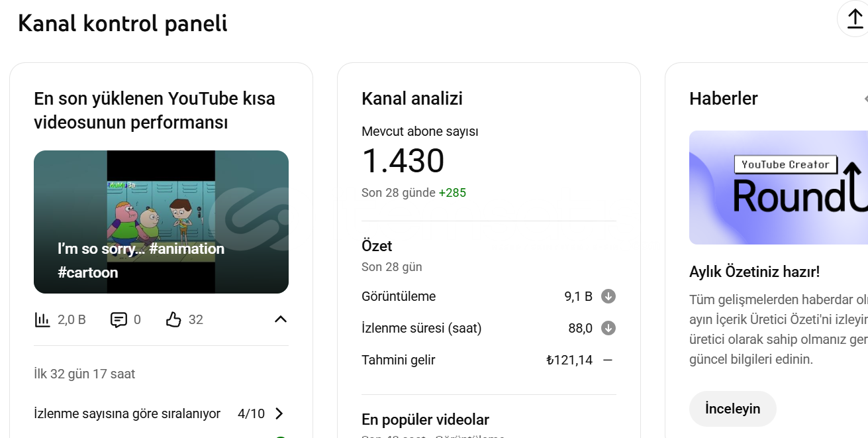Expand the İzlenme sayısına göre sıralanıyor row
Viewport: 868px width, 438px height.
pos(279,414)
